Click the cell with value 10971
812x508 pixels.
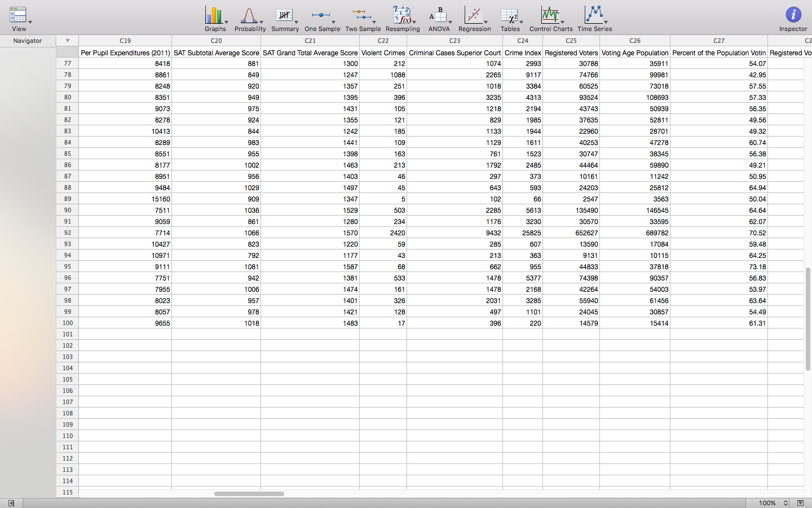pyautogui.click(x=125, y=255)
